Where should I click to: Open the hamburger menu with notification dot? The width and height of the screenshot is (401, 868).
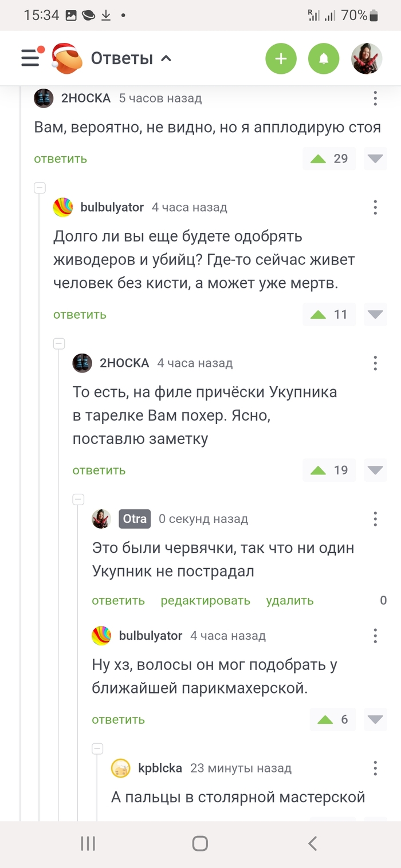pos(31,58)
